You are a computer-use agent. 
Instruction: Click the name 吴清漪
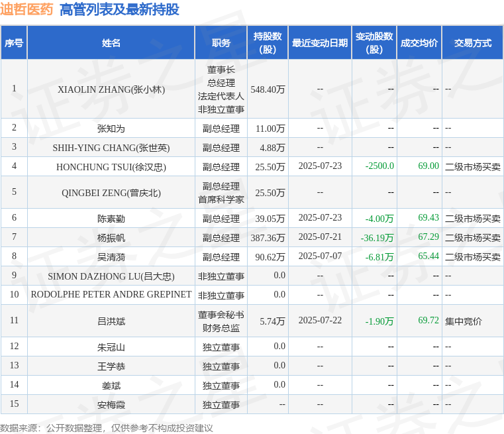click(111, 258)
